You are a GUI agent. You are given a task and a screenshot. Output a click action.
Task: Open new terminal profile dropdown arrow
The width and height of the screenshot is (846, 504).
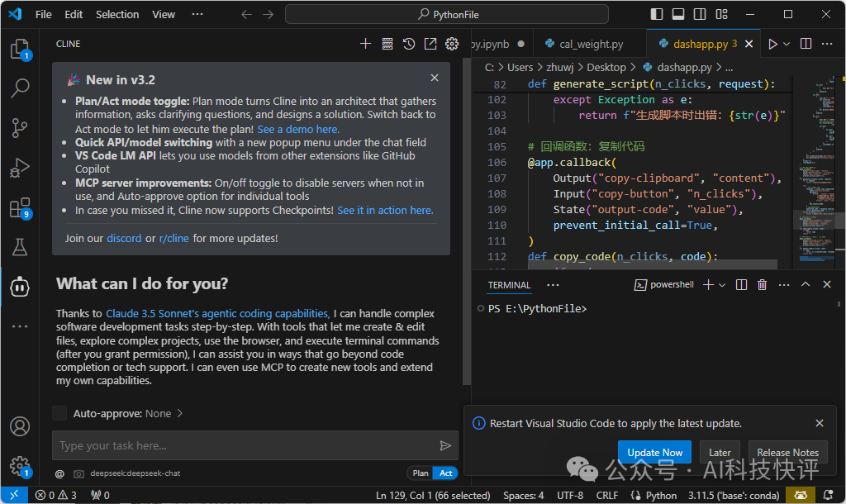722,284
